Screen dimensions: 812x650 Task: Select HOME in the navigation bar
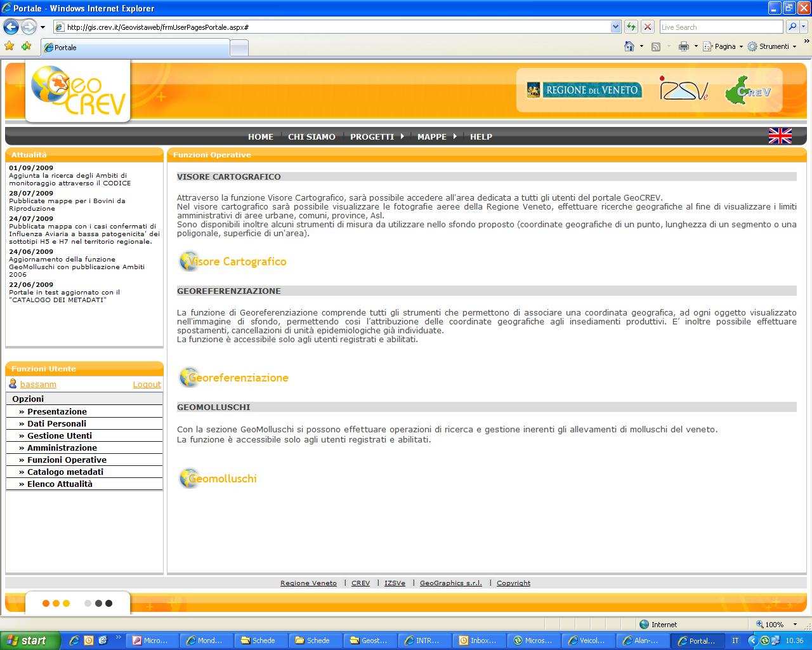click(261, 136)
